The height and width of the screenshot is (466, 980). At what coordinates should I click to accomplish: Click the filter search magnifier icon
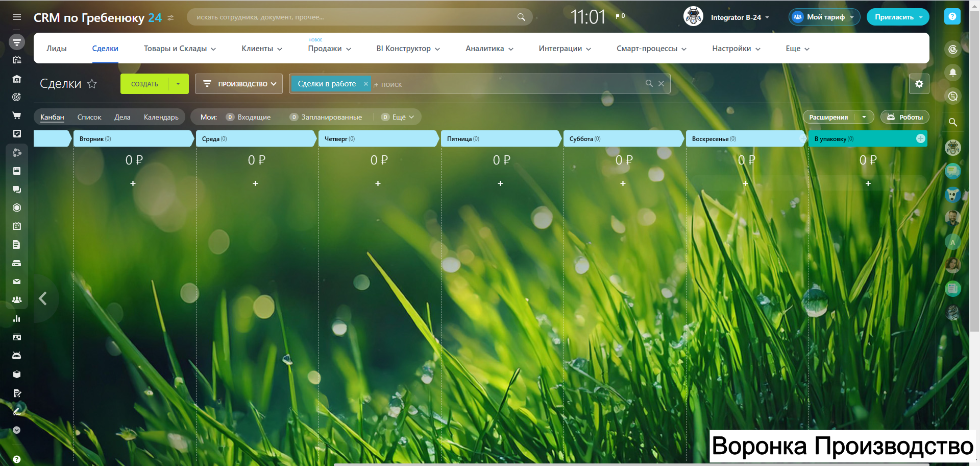(x=649, y=83)
